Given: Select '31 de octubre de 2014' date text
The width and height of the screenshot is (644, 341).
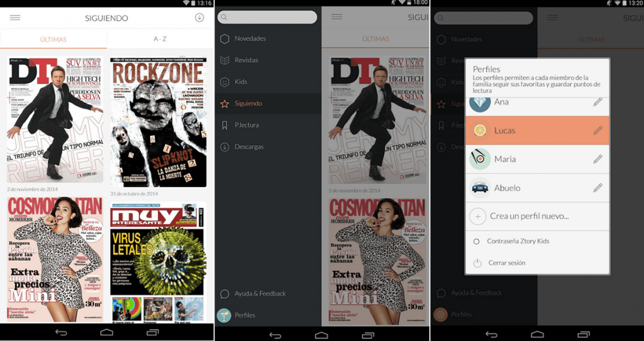Looking at the screenshot, I should tap(134, 193).
